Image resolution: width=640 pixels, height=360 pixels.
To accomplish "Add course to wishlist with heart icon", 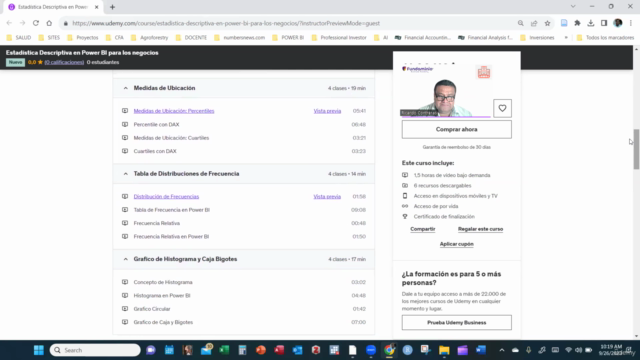I will tap(502, 108).
